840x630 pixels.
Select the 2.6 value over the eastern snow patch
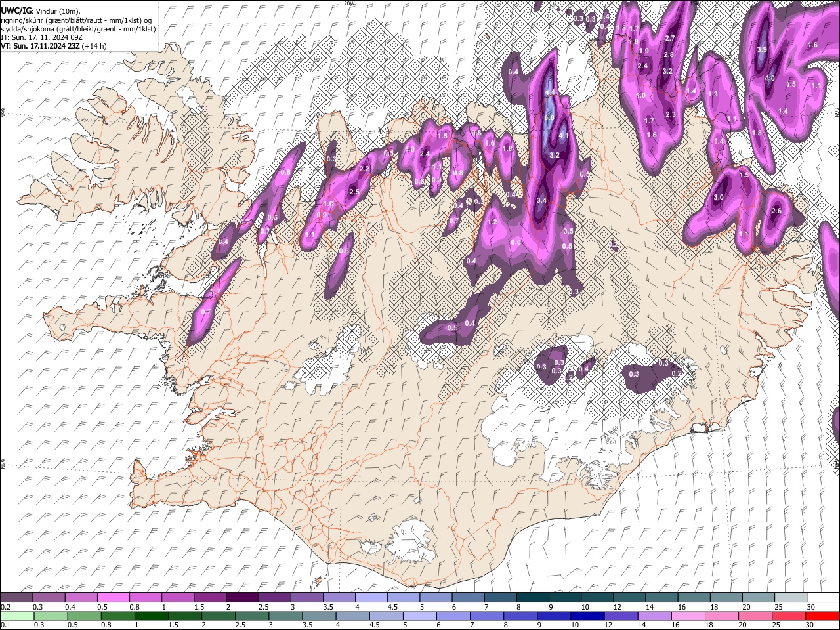pos(777,211)
